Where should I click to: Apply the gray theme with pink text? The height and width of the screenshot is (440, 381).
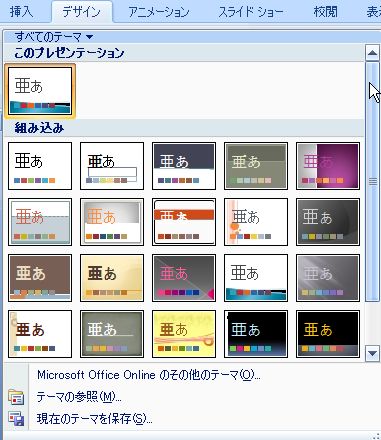184,278
